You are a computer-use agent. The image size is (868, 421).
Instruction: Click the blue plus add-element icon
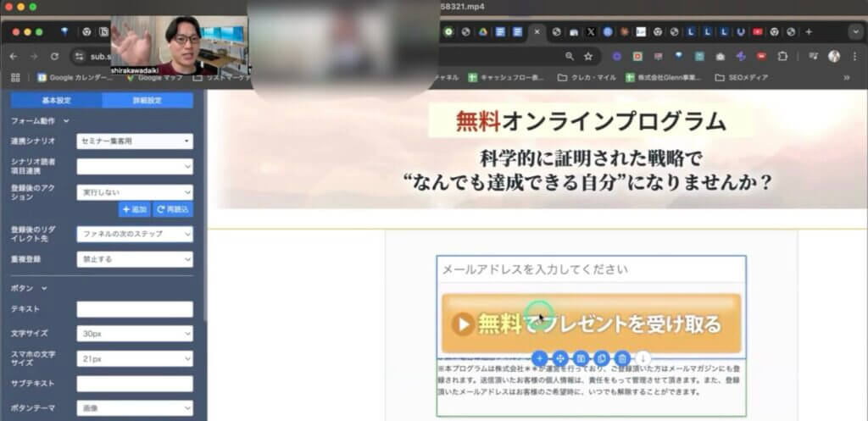(540, 358)
